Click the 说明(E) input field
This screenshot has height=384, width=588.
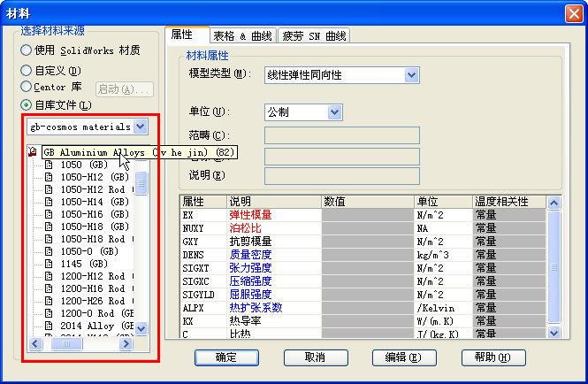coord(342,176)
